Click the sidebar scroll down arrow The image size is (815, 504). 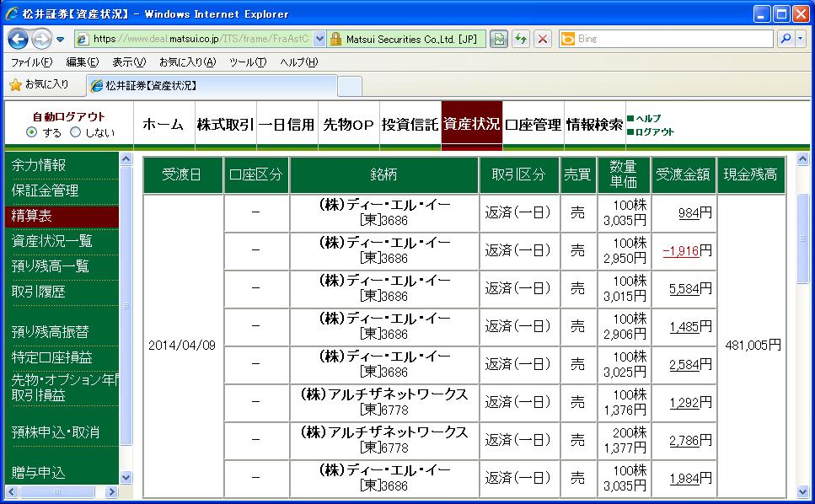click(x=126, y=477)
